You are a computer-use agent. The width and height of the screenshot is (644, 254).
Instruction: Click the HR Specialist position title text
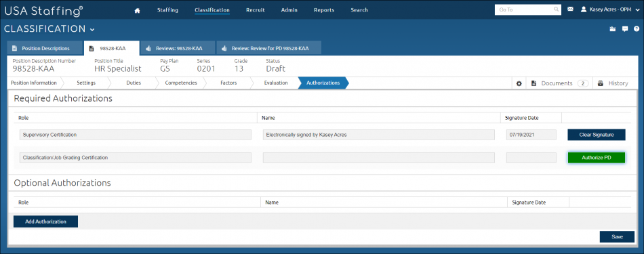click(x=118, y=68)
